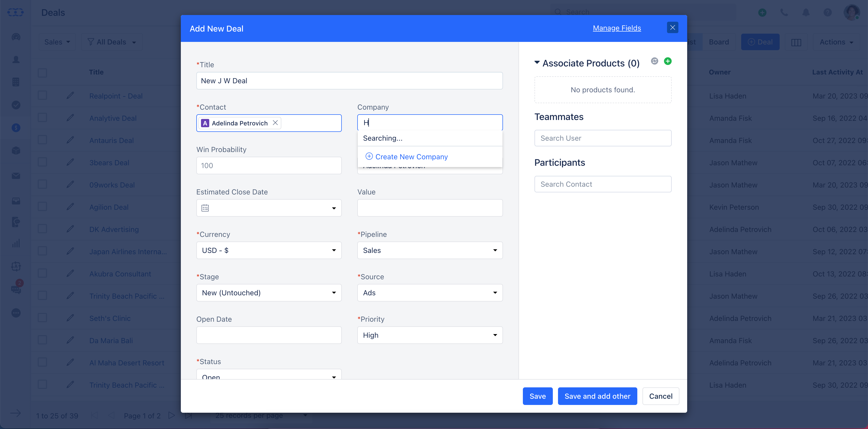
Task: Switch to Board view
Action: click(x=719, y=42)
